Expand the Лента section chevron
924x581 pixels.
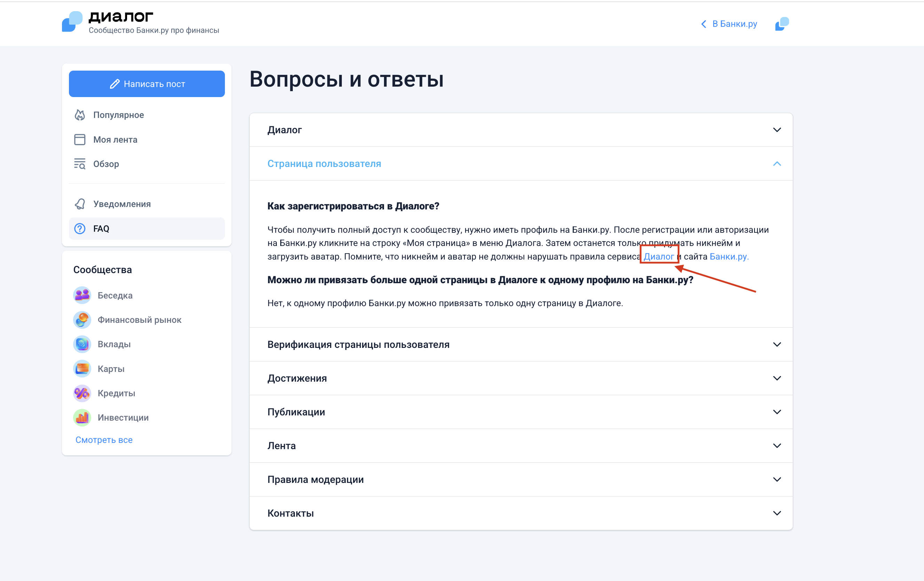point(777,446)
